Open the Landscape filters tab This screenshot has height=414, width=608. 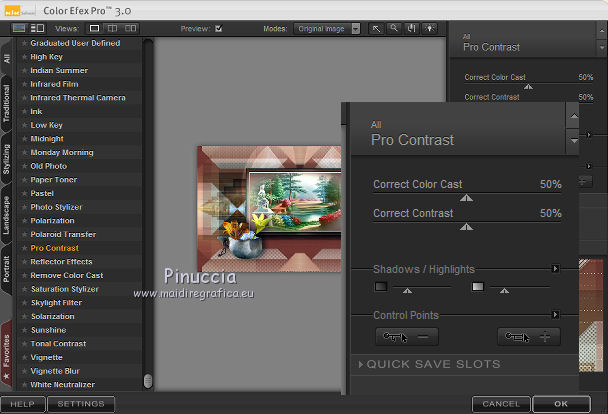pyautogui.click(x=7, y=214)
